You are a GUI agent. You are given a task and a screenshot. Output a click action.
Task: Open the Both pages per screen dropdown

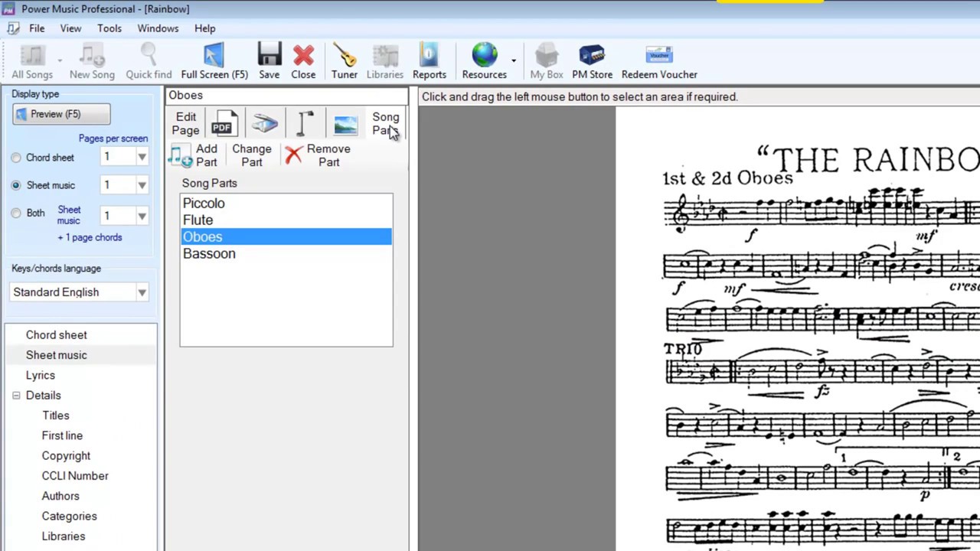[x=142, y=217]
